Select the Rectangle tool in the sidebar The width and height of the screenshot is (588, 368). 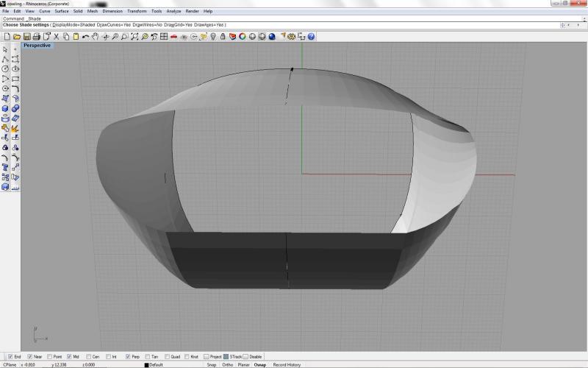[x=15, y=79]
